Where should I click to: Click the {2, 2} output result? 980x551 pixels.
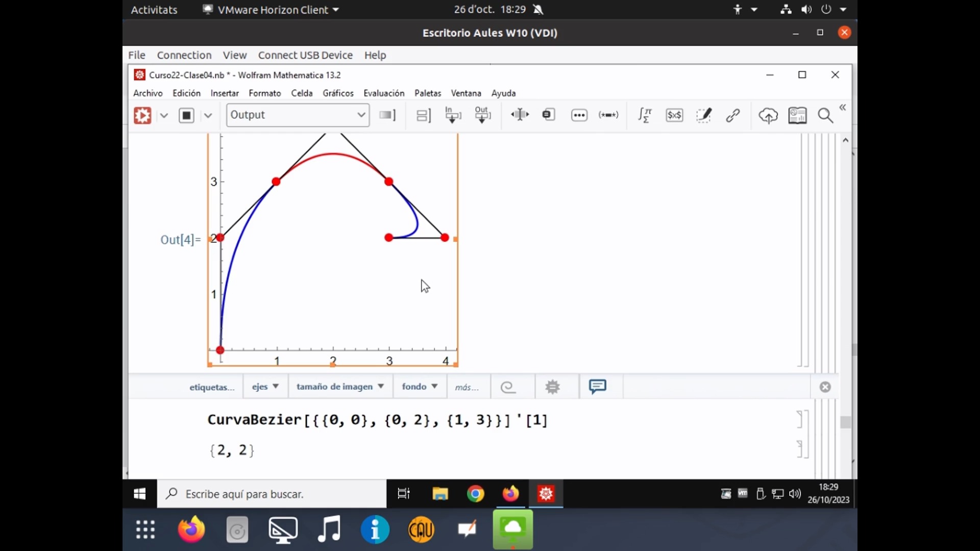(x=232, y=450)
